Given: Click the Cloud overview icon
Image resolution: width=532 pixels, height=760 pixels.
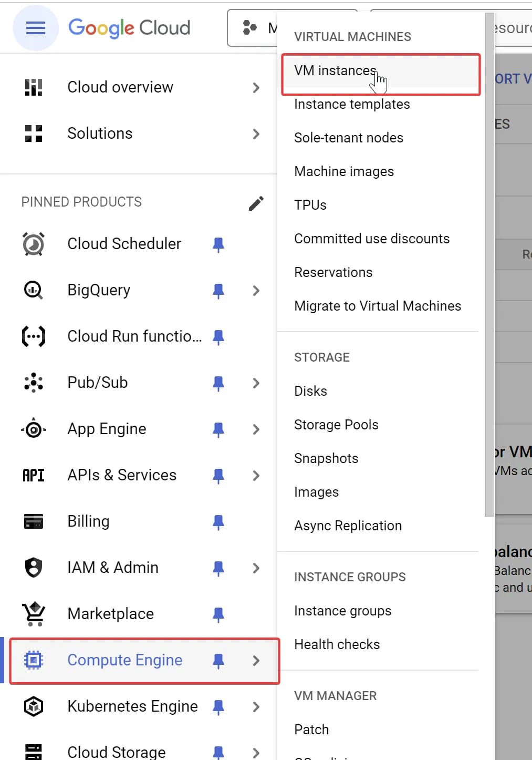Looking at the screenshot, I should tap(34, 87).
